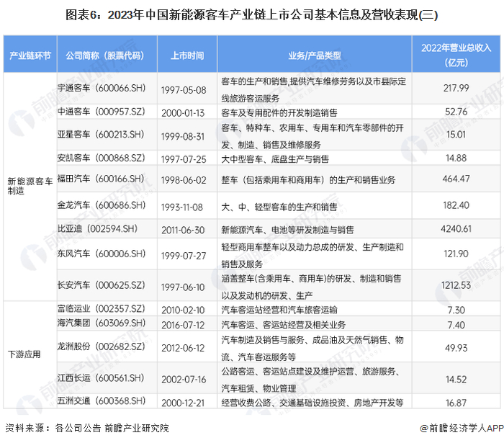The image size is (504, 443).
Task: Click revenue value '15.01'
Action: 456,135
